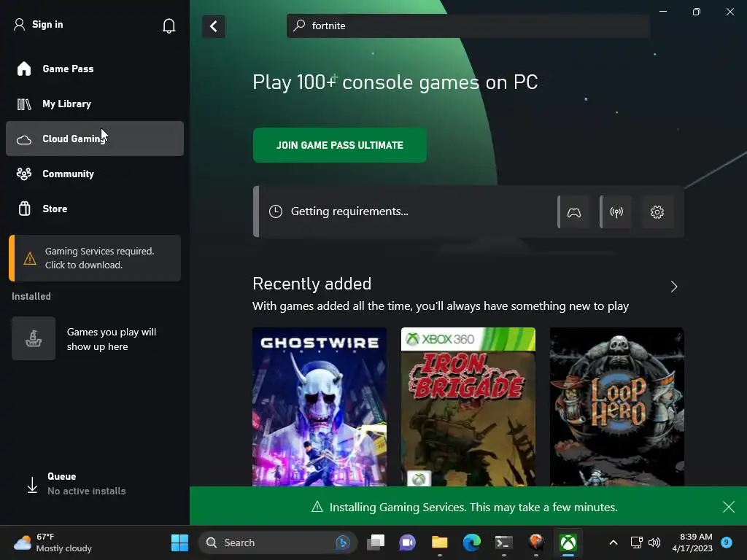Click the network display tray icon
The height and width of the screenshot is (560, 747).
point(636,542)
